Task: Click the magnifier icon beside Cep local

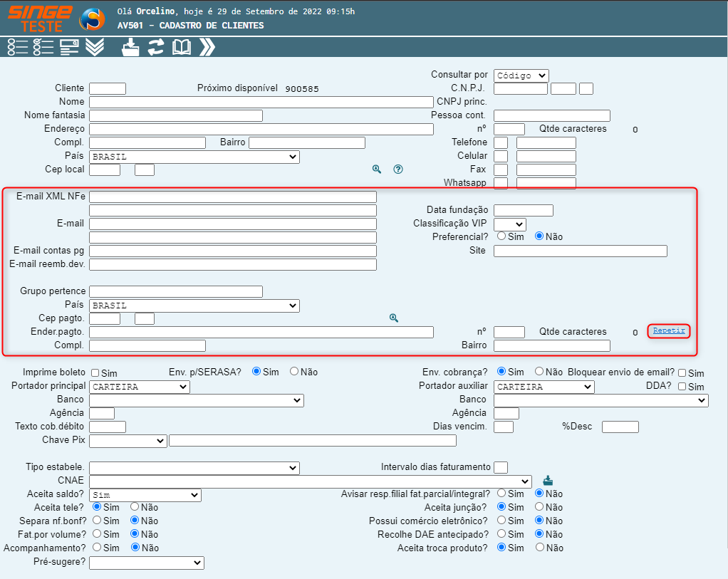Action: 377,169
